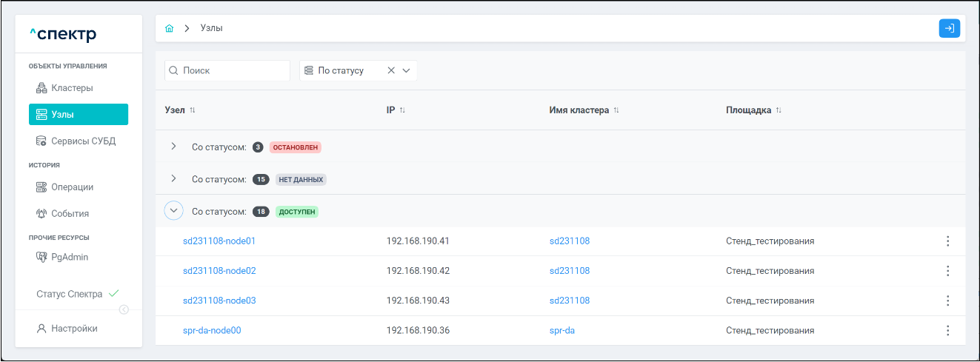Image resolution: width=980 pixels, height=362 pixels.
Task: Clear the По статусу grouping filter
Action: 391,71
